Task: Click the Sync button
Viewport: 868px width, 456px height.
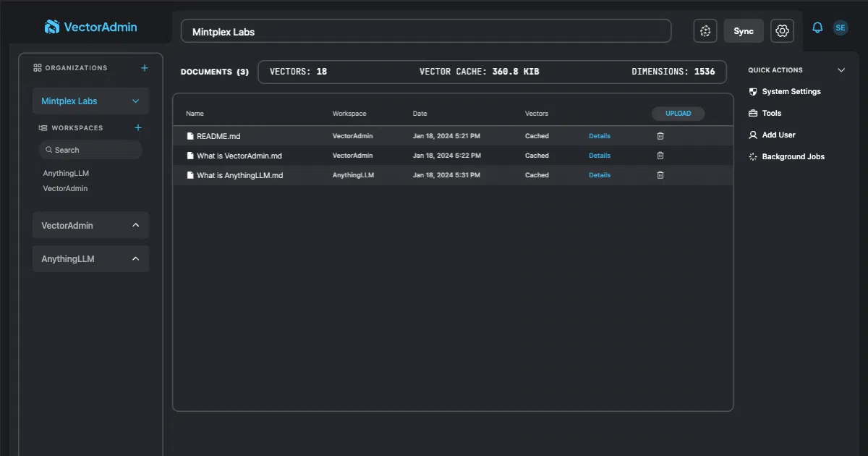Action: 744,31
